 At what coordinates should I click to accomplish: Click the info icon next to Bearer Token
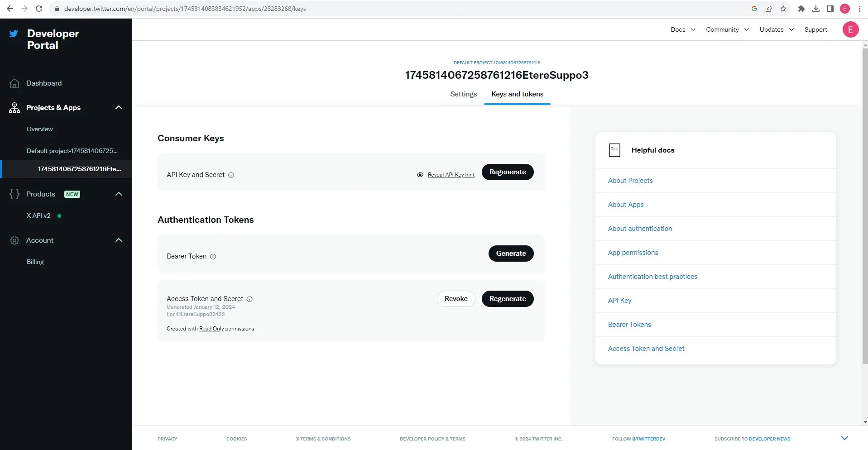pos(213,257)
